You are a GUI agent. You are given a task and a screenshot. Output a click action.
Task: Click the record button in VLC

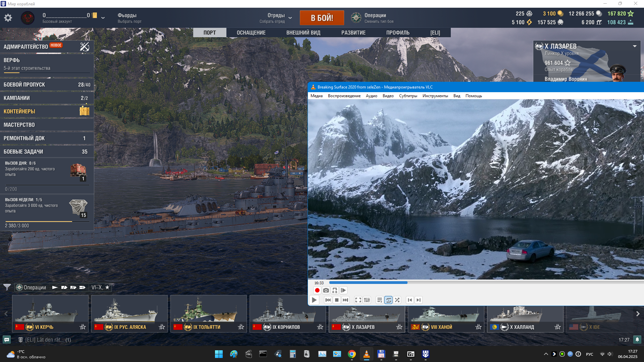[317, 290]
